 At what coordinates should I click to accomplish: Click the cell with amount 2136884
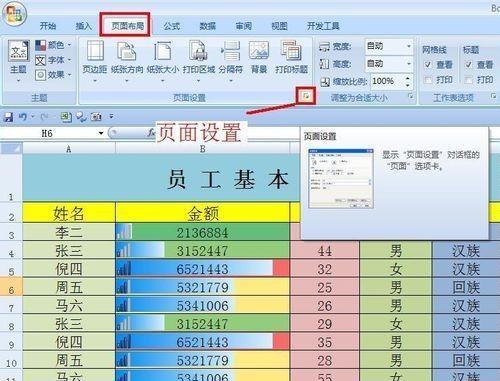pos(202,232)
